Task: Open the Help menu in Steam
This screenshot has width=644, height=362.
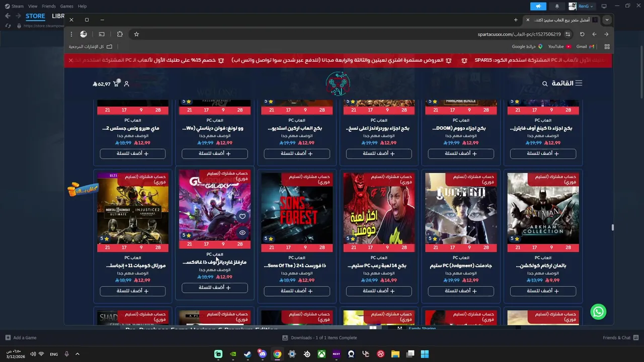Action: [x=82, y=6]
